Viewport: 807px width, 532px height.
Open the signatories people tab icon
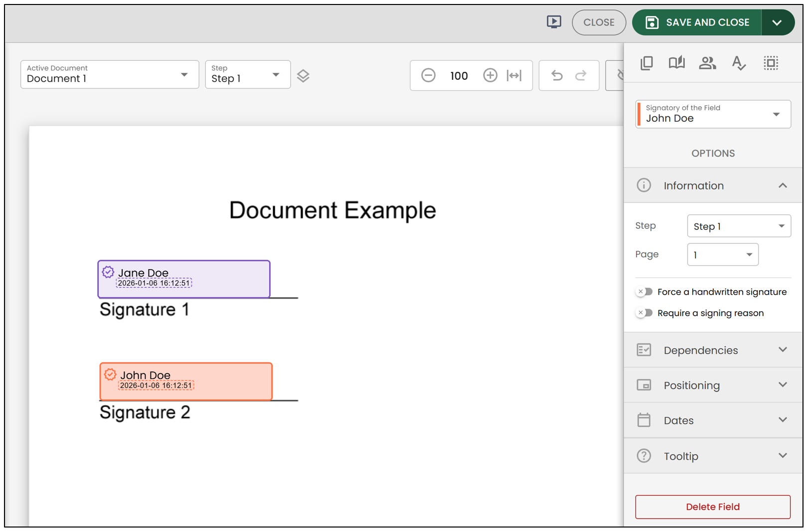707,63
